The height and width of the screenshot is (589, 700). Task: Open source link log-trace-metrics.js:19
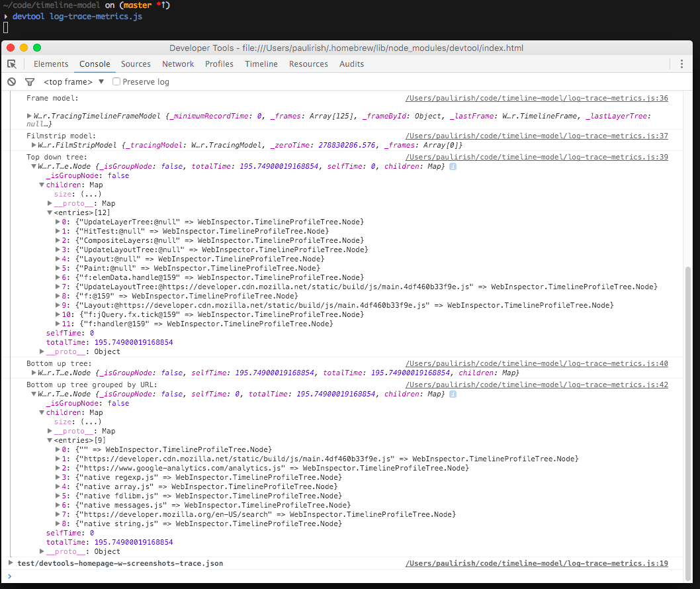tap(537, 564)
